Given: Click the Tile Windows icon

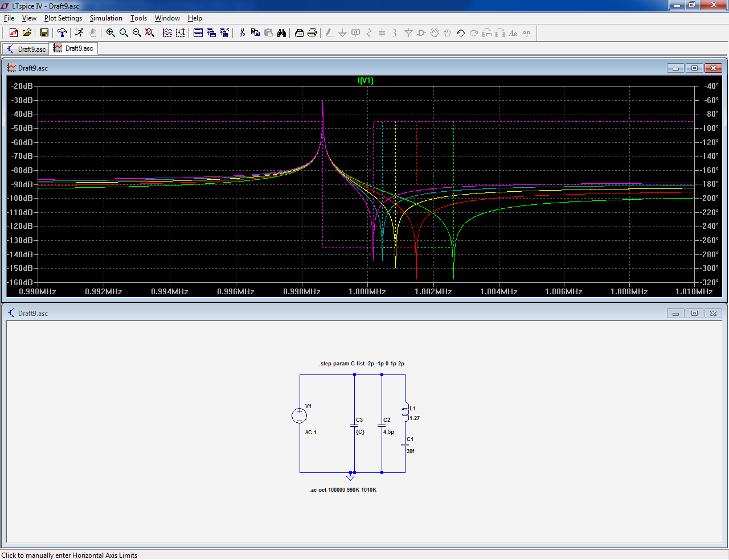Looking at the screenshot, I should pyautogui.click(x=198, y=33).
